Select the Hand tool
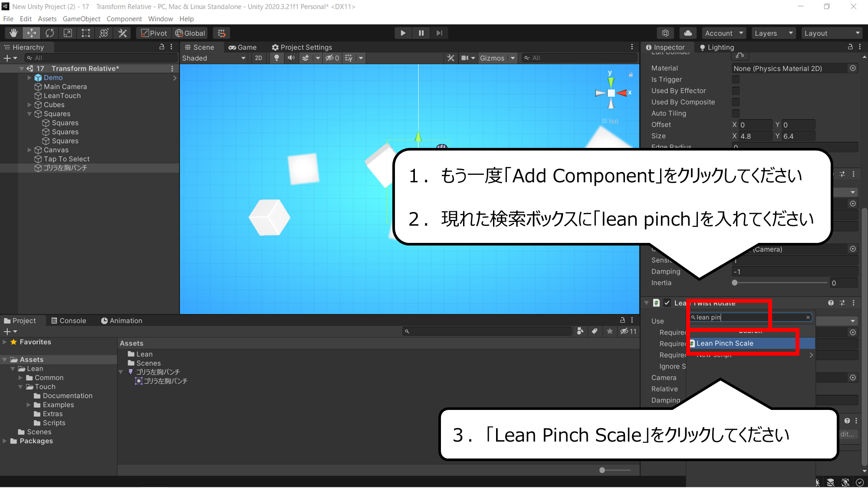The image size is (868, 488). pyautogui.click(x=13, y=33)
